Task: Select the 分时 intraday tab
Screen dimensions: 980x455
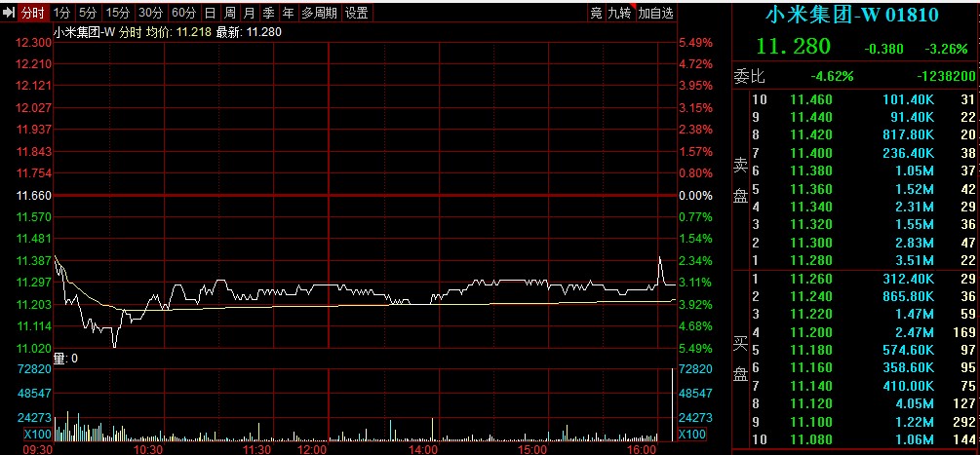Action: (33, 13)
